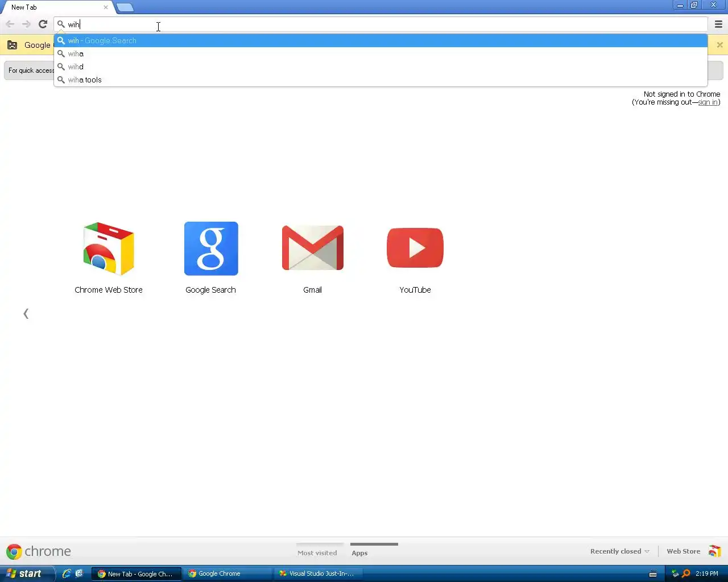Switch to the Most visited section
The height and width of the screenshot is (582, 728).
pyautogui.click(x=317, y=552)
